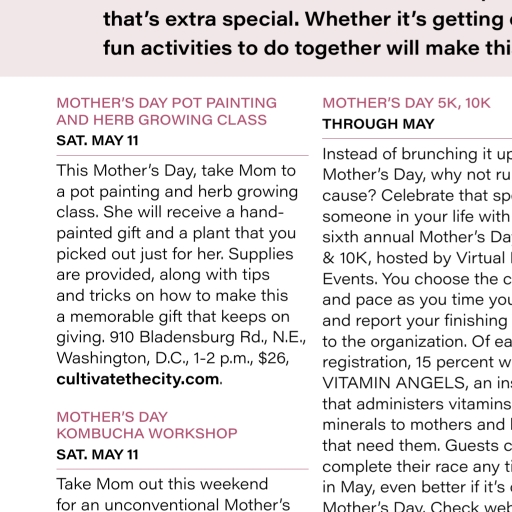
Task: Click the 'fun activities to do together' line
Action: (x=307, y=48)
